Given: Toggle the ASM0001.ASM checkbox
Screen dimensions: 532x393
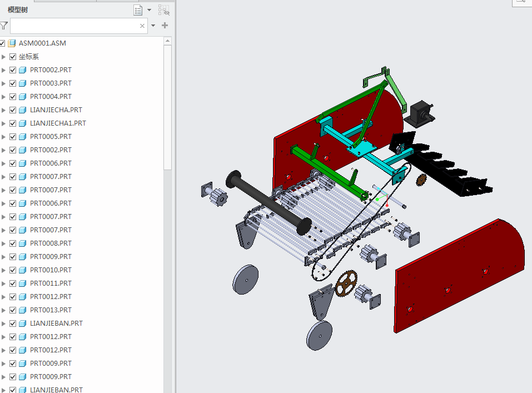Looking at the screenshot, I should click(x=2, y=43).
